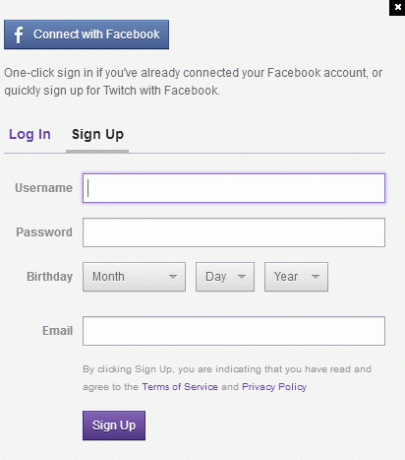The height and width of the screenshot is (460, 405).
Task: Click the Year dropdown arrow icon
Action: 315,277
